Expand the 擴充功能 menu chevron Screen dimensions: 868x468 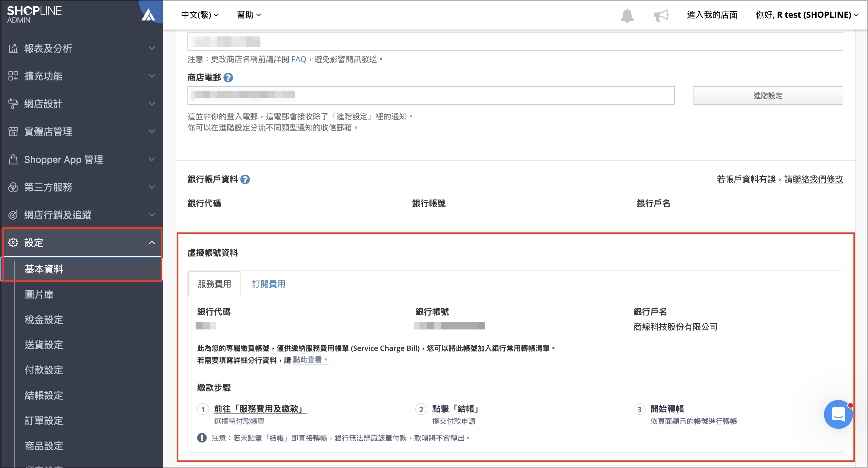click(x=152, y=76)
